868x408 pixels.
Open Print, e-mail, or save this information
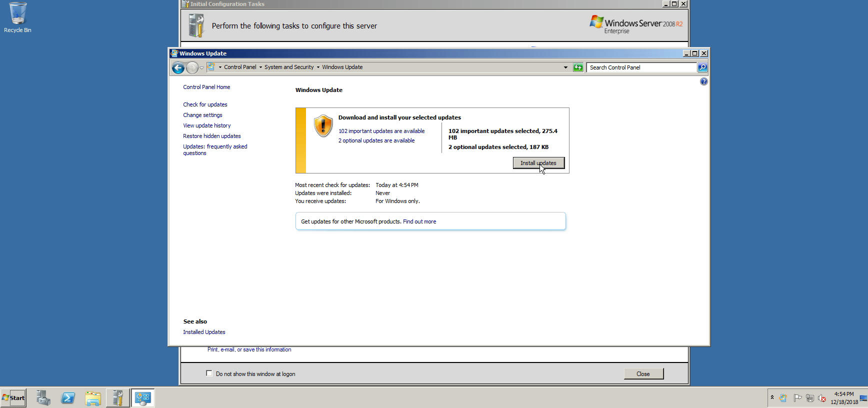pos(249,349)
